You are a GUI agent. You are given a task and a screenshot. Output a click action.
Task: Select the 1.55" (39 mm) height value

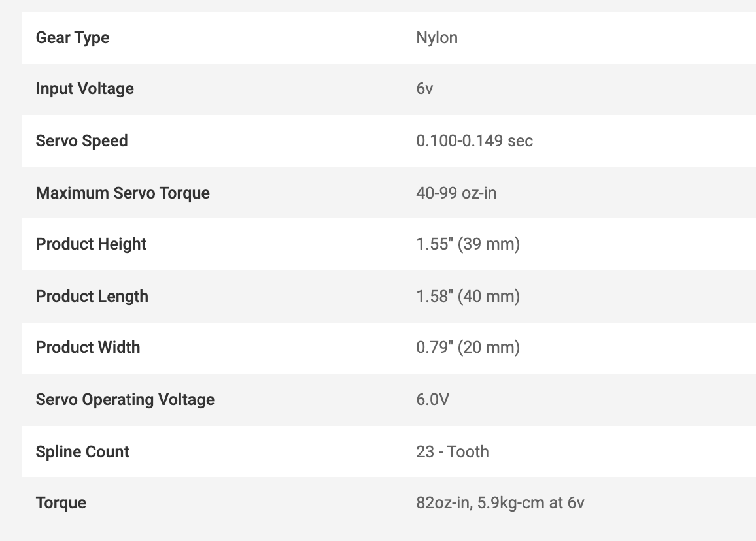click(x=468, y=244)
